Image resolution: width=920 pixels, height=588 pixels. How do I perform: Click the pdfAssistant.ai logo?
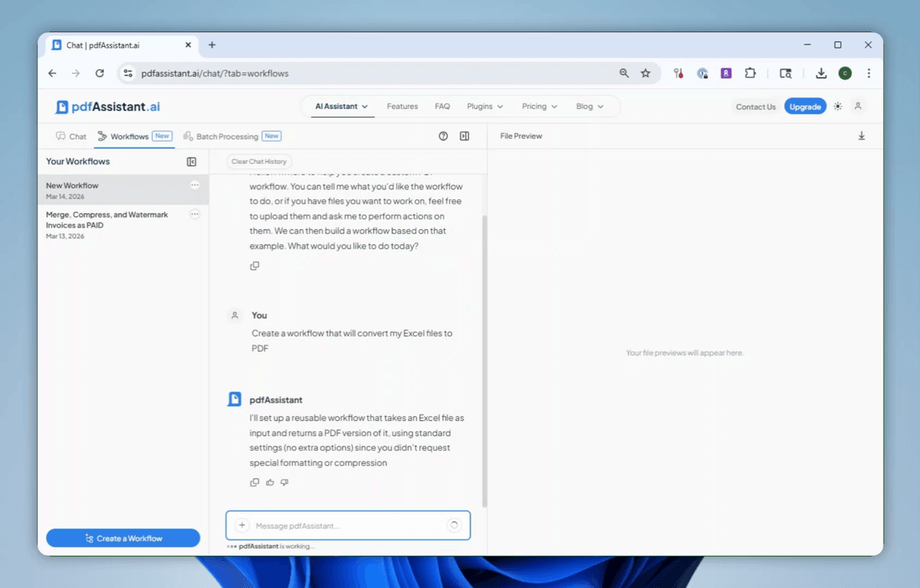[x=108, y=107]
